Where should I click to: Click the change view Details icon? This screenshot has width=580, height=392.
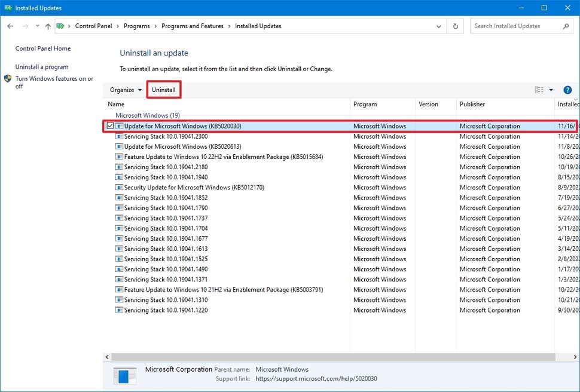pyautogui.click(x=541, y=89)
